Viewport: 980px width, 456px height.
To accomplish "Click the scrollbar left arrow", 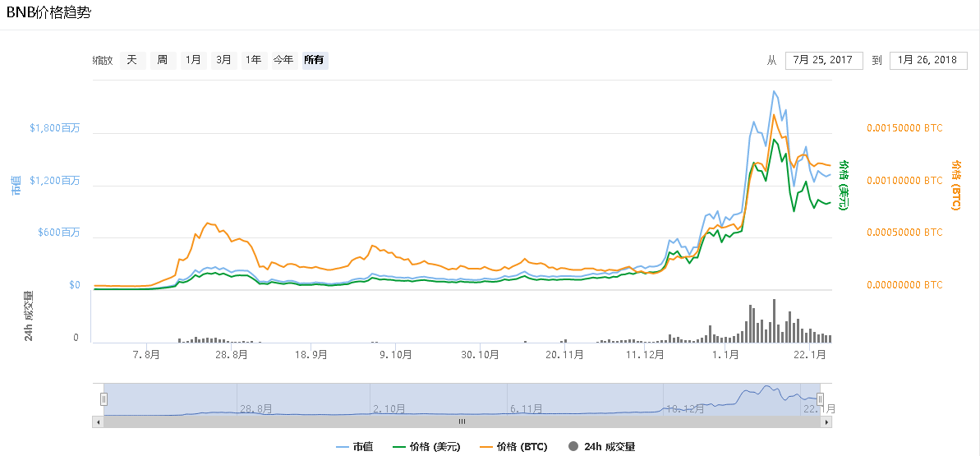I will (98, 421).
